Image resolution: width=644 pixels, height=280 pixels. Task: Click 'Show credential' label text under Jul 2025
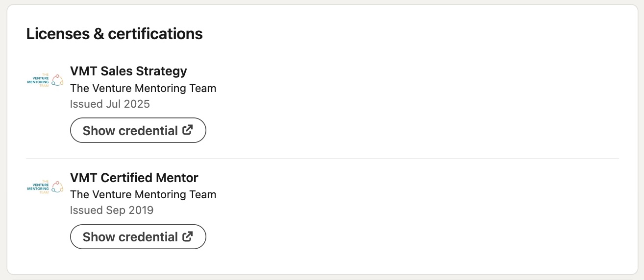130,131
